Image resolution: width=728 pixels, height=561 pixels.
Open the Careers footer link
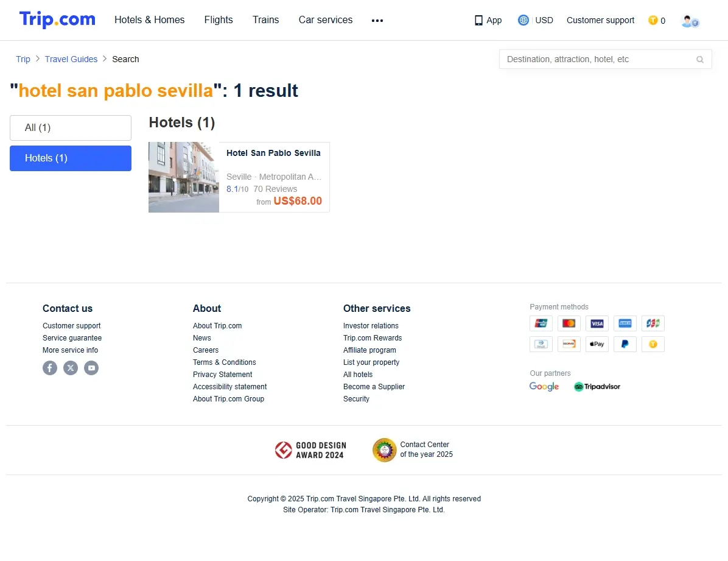(x=206, y=350)
